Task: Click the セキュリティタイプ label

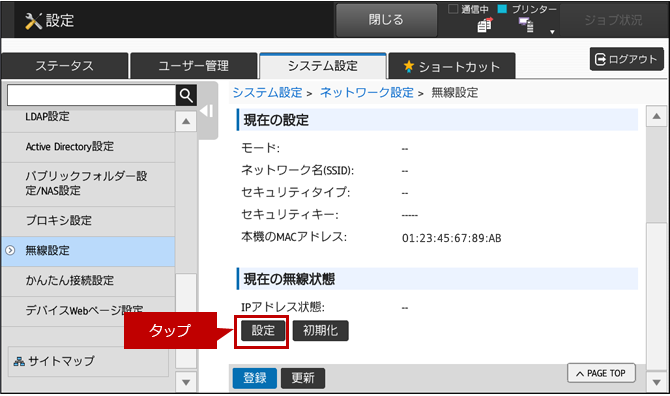Action: coord(296,193)
